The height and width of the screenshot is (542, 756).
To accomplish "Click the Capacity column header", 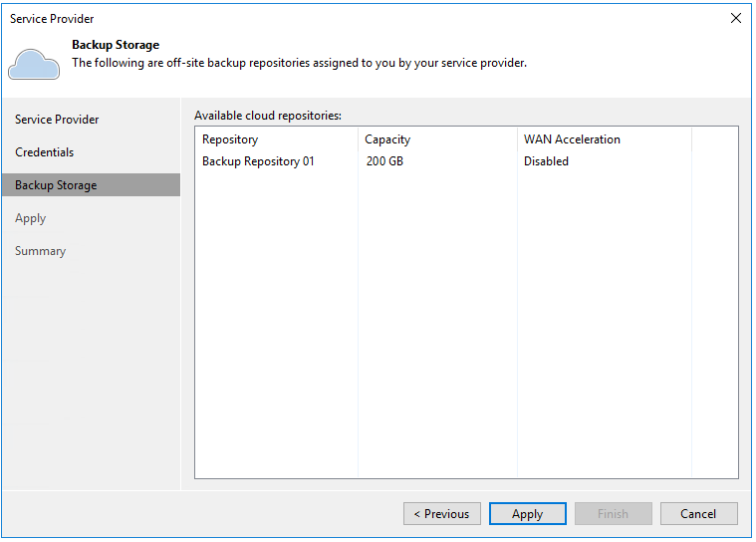I will tap(387, 139).
